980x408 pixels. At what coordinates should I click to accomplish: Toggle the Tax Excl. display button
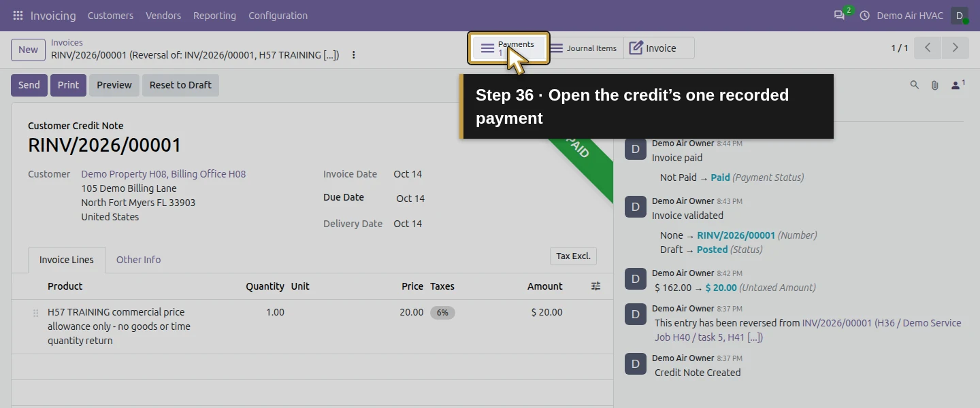pos(573,256)
